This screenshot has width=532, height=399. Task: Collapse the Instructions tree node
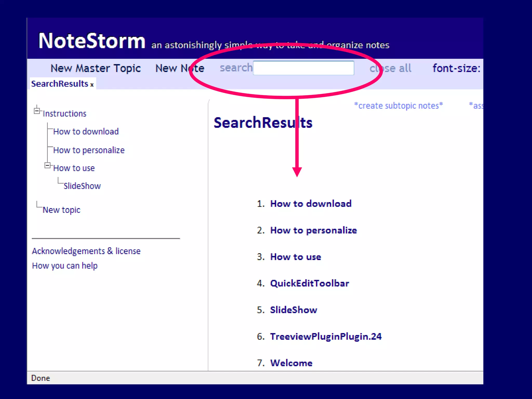coord(37,111)
